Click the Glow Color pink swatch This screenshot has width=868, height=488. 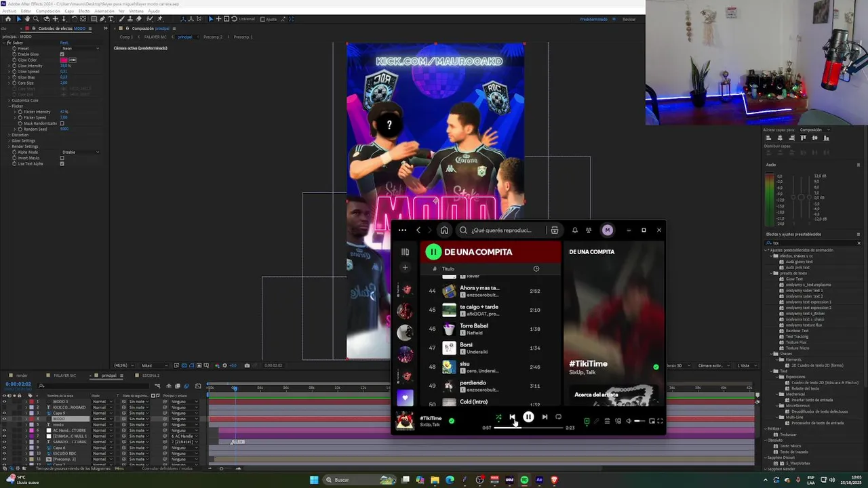pos(64,60)
